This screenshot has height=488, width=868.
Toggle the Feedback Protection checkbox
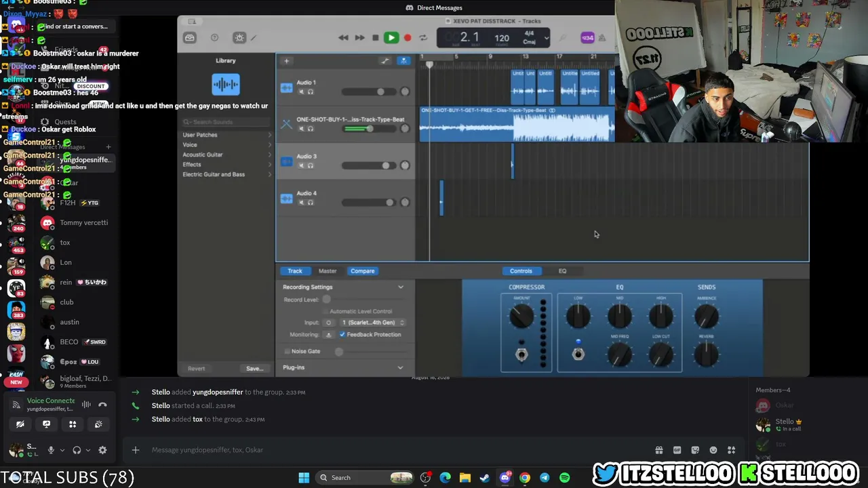click(342, 335)
